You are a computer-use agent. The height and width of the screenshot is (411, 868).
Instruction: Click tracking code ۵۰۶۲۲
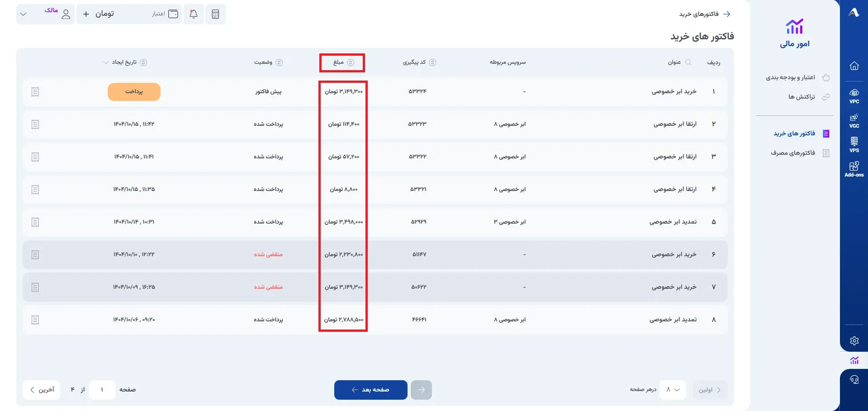419,287
